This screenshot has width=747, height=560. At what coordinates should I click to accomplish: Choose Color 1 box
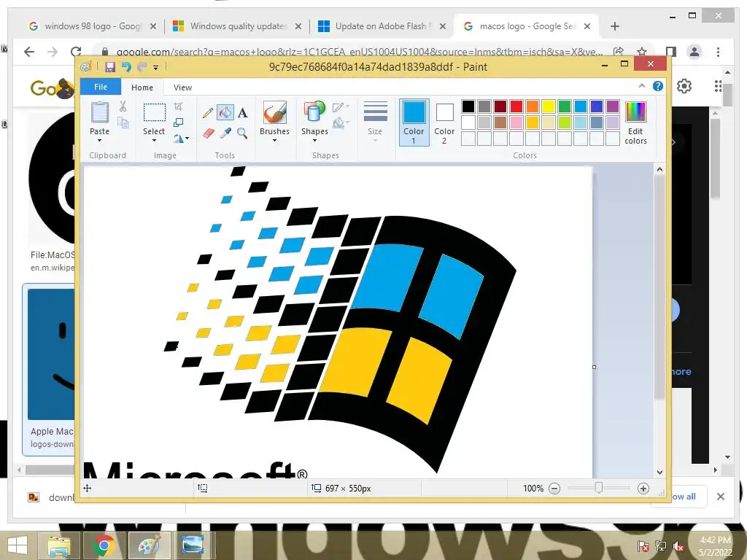point(414,122)
